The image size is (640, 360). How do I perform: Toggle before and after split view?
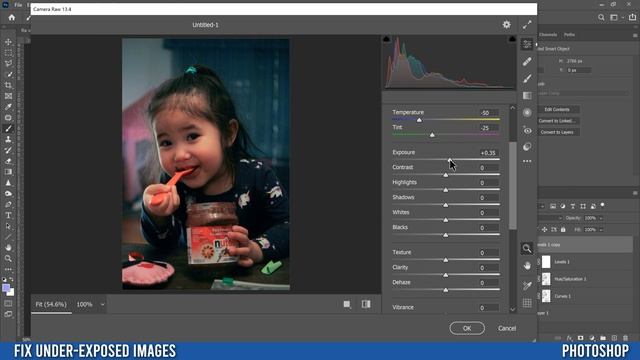[366, 304]
